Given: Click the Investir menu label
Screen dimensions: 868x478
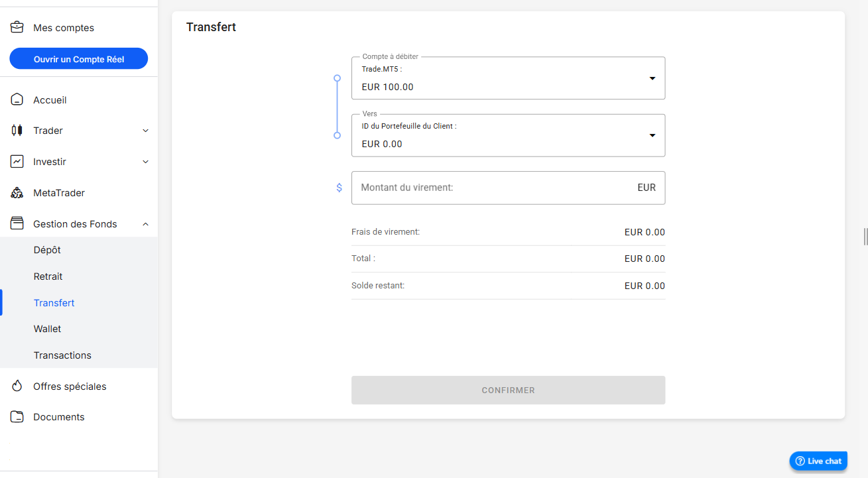Looking at the screenshot, I should tap(50, 162).
